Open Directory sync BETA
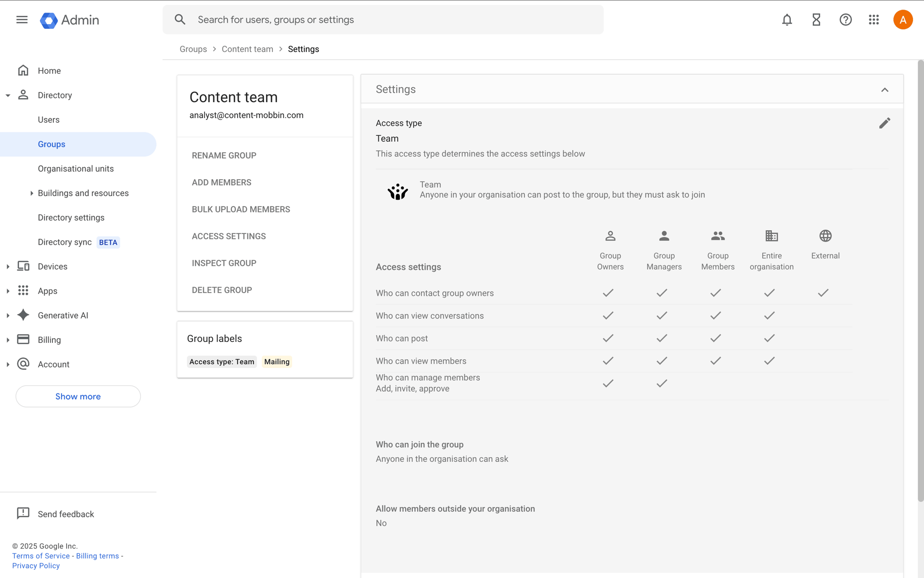Screen dimensions: 924x578 coord(78,242)
